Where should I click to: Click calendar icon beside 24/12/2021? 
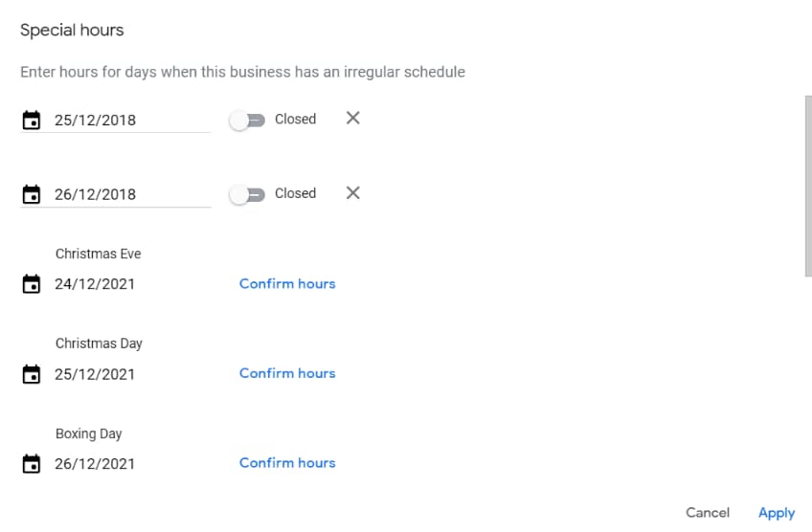click(31, 283)
